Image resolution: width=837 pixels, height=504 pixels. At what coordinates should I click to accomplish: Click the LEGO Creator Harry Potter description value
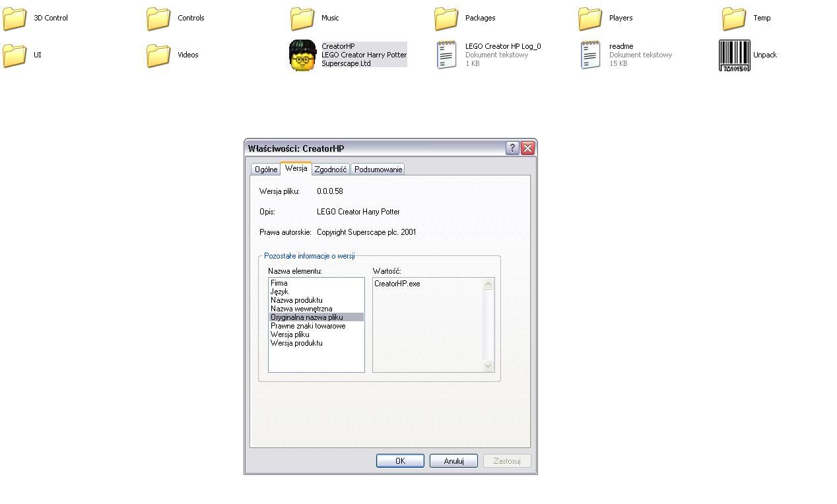358,212
